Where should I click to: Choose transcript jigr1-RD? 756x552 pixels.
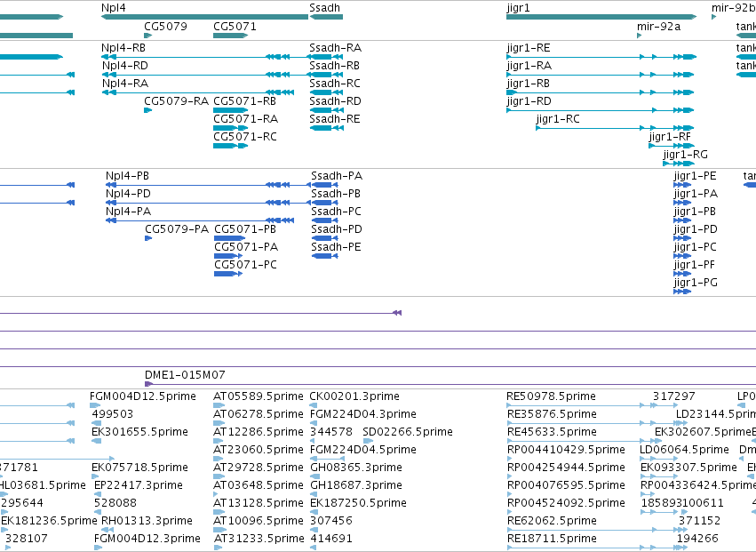pyautogui.click(x=529, y=101)
